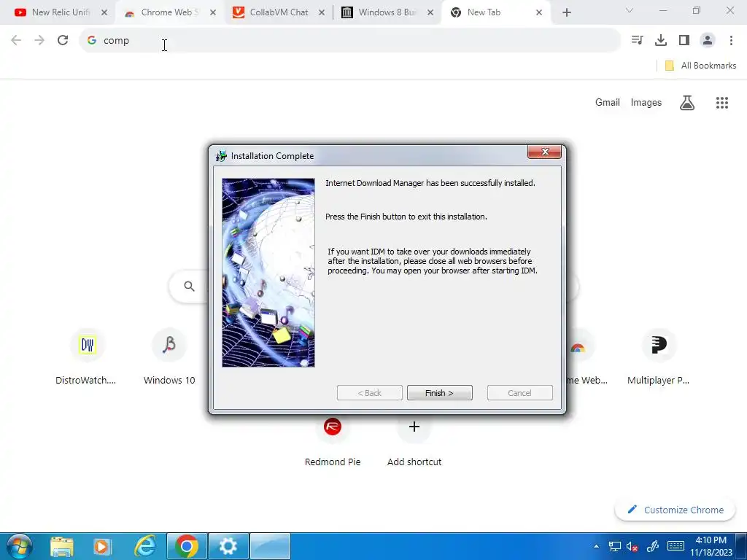Reload the page with the refresh icon
This screenshot has height=560, width=747.
[x=63, y=41]
